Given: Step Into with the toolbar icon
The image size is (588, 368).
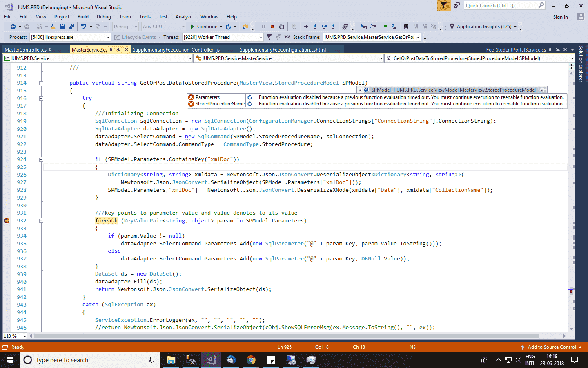Looking at the screenshot, I should pos(315,27).
